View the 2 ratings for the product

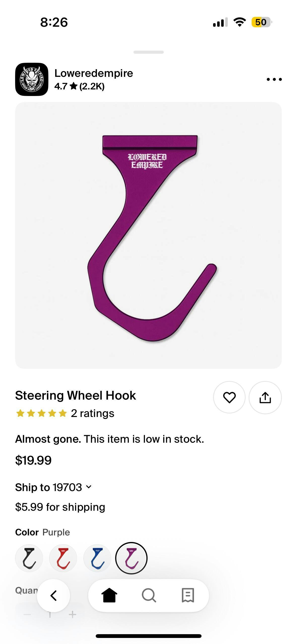point(92,413)
